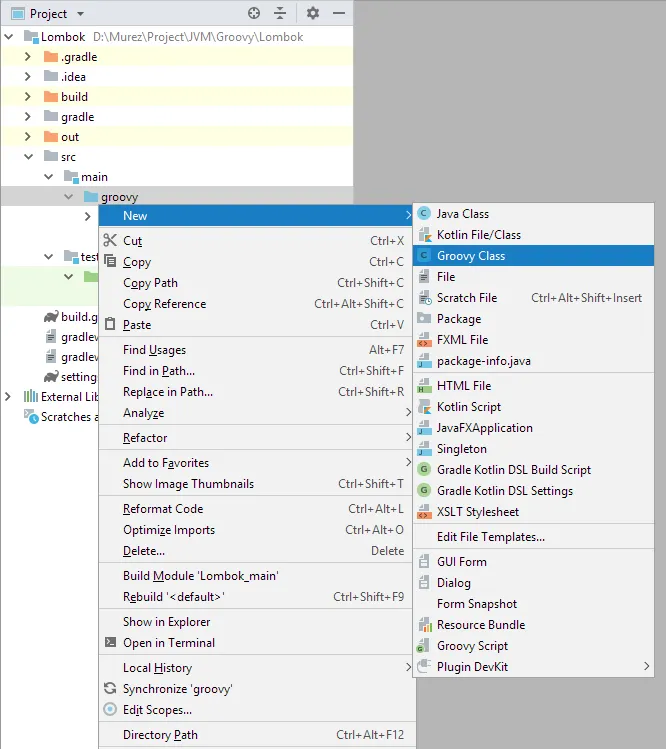Choose Build Module 'Lombok_main'
This screenshot has width=666, height=749.
point(256,576)
